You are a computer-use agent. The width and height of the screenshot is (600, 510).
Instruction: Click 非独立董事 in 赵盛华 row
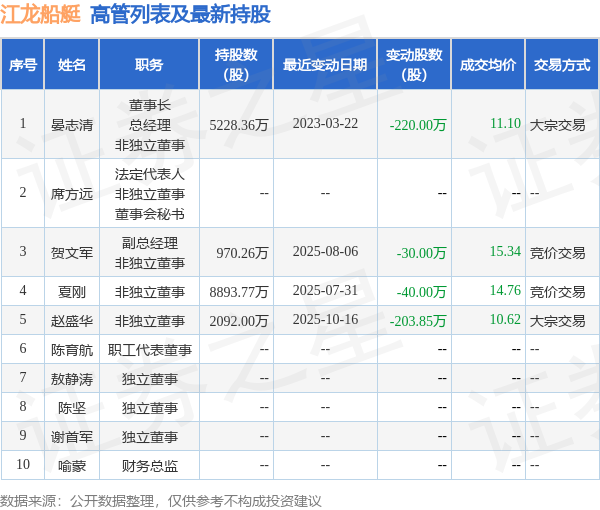click(150, 320)
